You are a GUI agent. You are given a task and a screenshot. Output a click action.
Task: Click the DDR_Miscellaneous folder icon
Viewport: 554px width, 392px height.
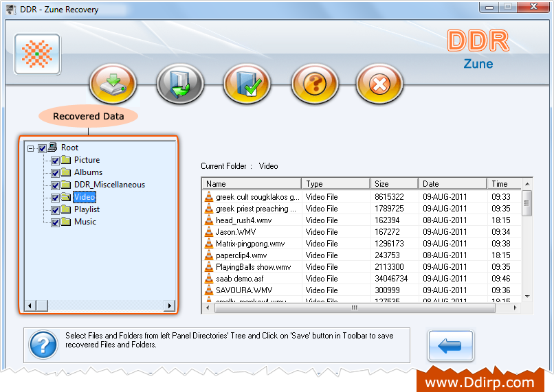[x=66, y=185]
